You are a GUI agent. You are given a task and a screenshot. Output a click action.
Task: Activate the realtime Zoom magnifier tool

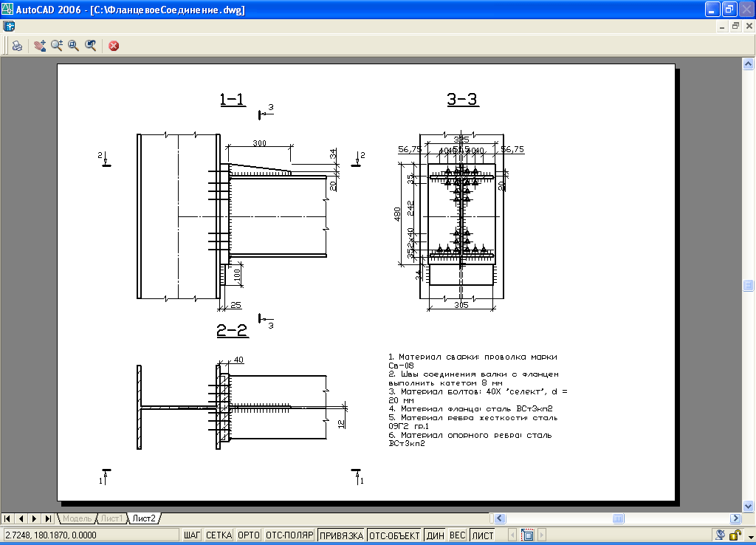click(57, 46)
